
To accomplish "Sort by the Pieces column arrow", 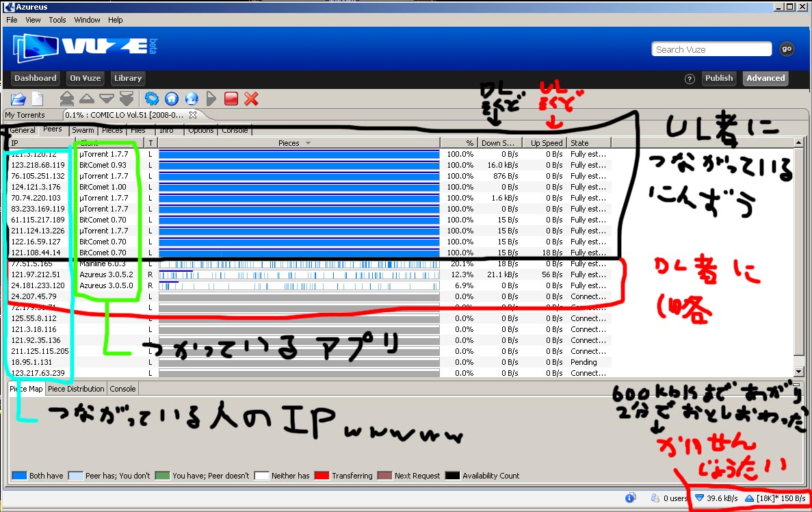I will (308, 143).
